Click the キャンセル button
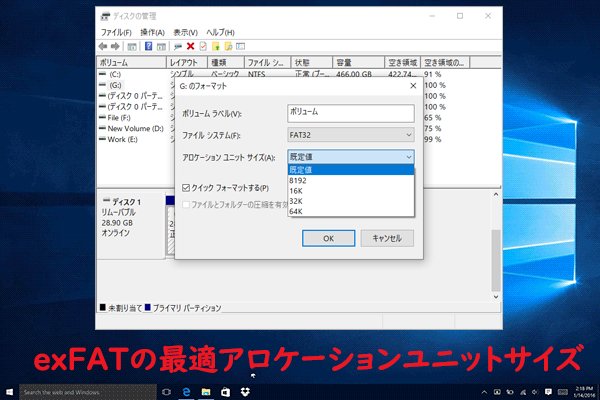This screenshot has width=600, height=400. point(386,238)
